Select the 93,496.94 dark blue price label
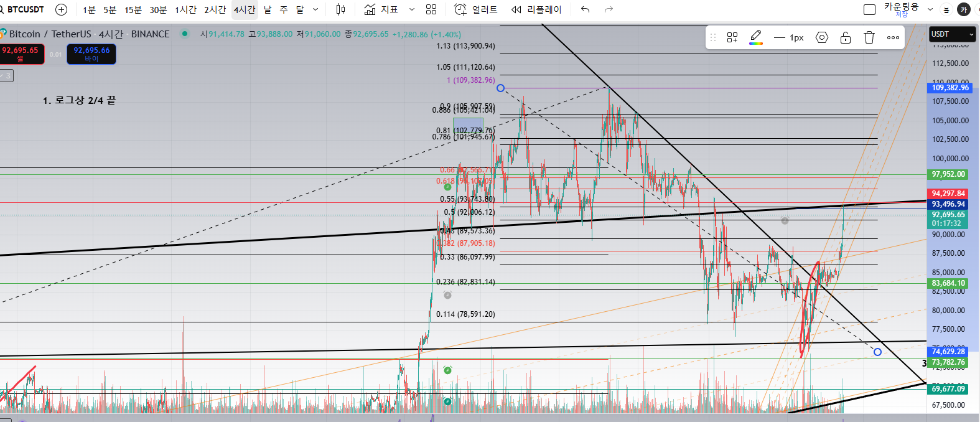The height and width of the screenshot is (422, 980). coord(948,204)
